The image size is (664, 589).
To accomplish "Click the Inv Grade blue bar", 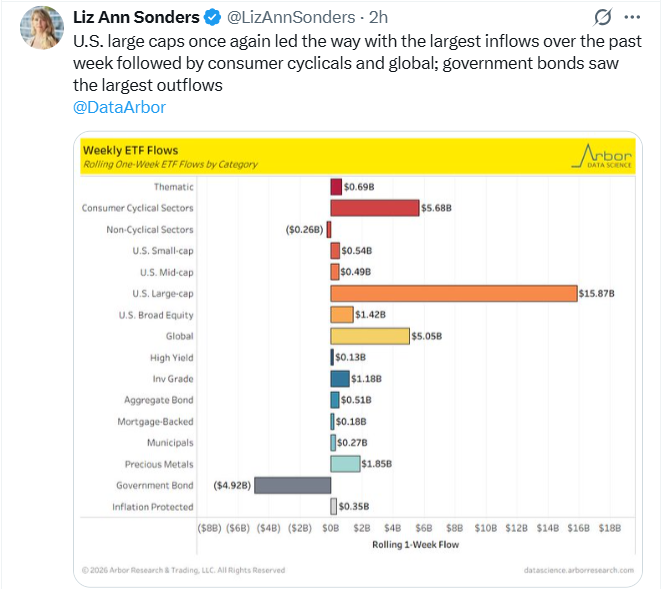I will click(340, 378).
